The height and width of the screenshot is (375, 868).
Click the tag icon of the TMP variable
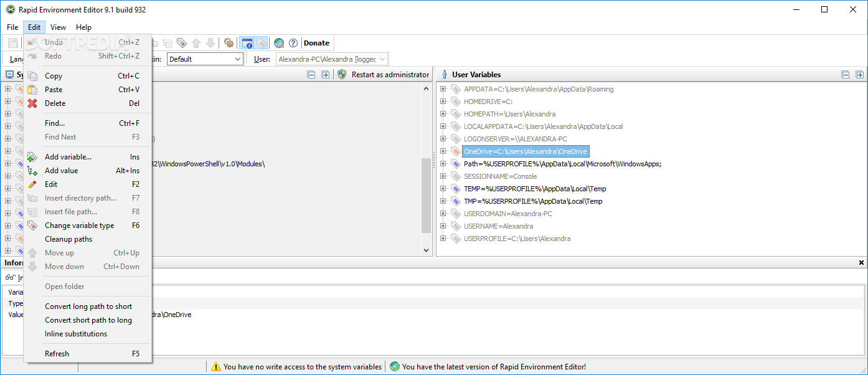(x=456, y=201)
